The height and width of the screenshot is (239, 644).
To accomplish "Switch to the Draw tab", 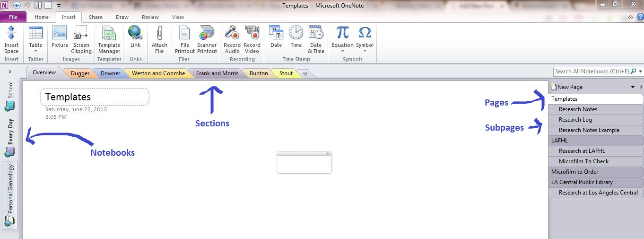I will coord(122,17).
